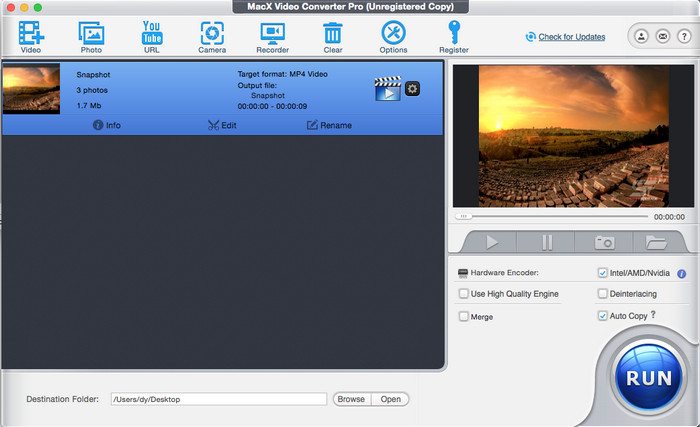
Task: Open Info for the Snapshot item
Action: [x=107, y=125]
